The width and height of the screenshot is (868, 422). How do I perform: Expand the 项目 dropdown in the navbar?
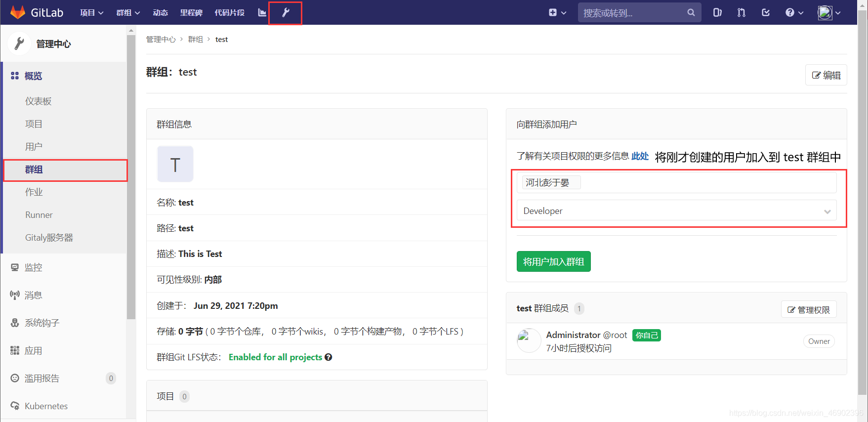(92, 12)
